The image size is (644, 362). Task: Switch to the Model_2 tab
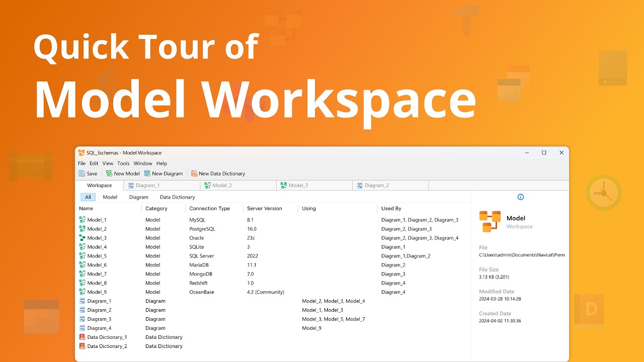click(x=238, y=186)
